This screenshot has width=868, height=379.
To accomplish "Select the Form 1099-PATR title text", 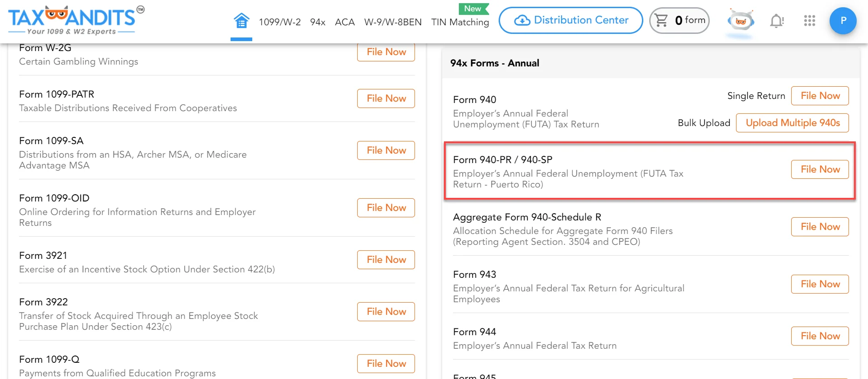I will [x=57, y=94].
